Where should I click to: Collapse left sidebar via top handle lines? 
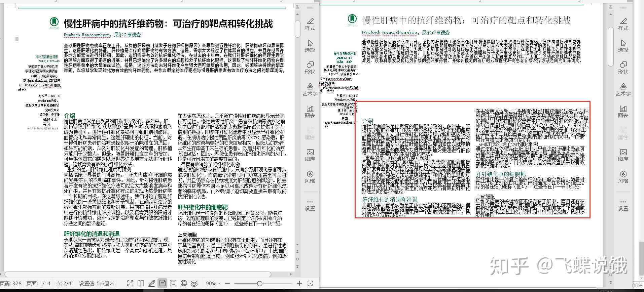[310, 7]
